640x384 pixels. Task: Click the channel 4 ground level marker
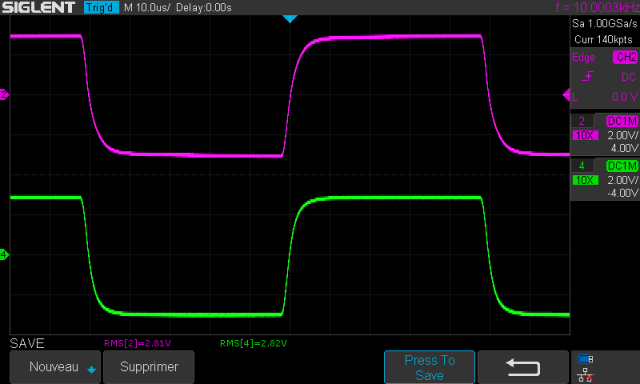pyautogui.click(x=4, y=255)
